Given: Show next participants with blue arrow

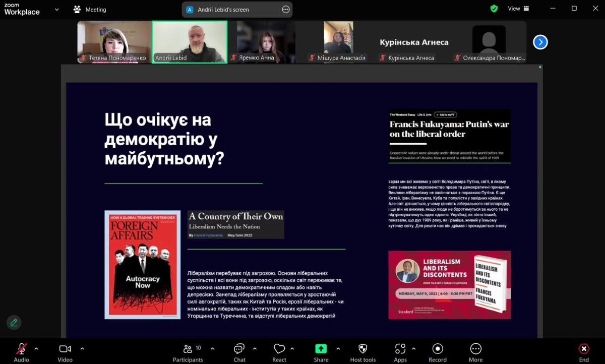Looking at the screenshot, I should tap(540, 42).
